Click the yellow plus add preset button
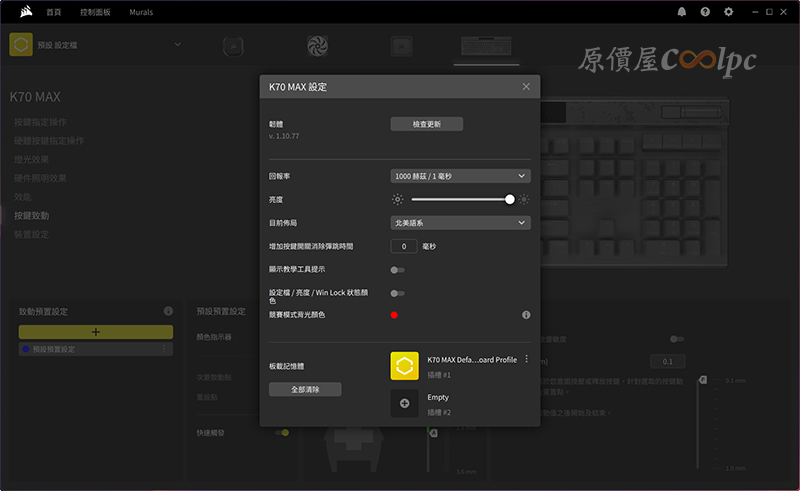This screenshot has width=800, height=491. (96, 332)
